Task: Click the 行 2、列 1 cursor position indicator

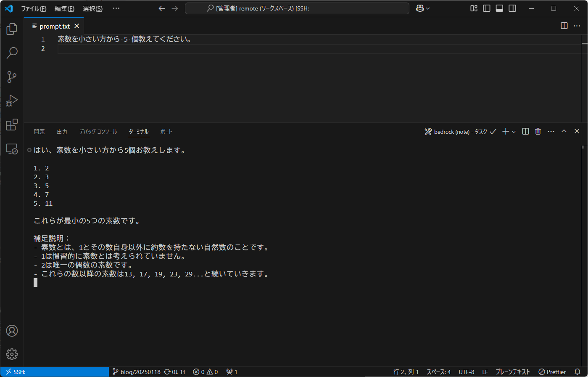Action: (406, 372)
